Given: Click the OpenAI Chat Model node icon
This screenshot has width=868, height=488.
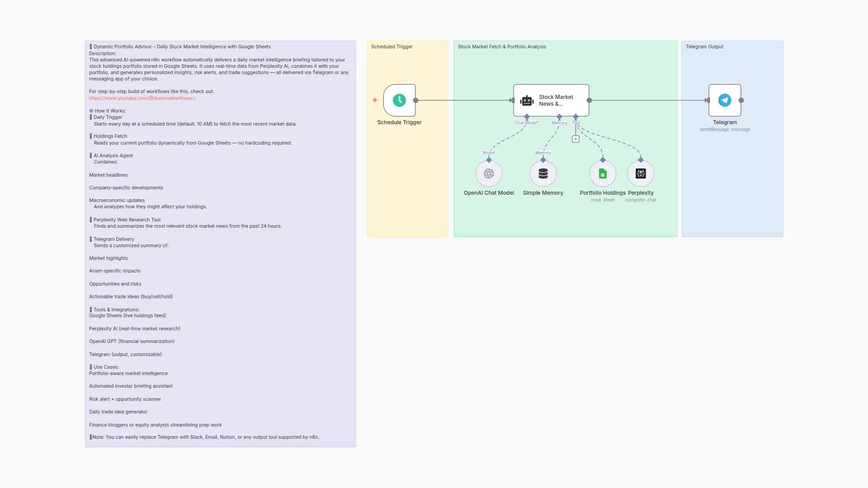Looking at the screenshot, I should click(x=489, y=174).
